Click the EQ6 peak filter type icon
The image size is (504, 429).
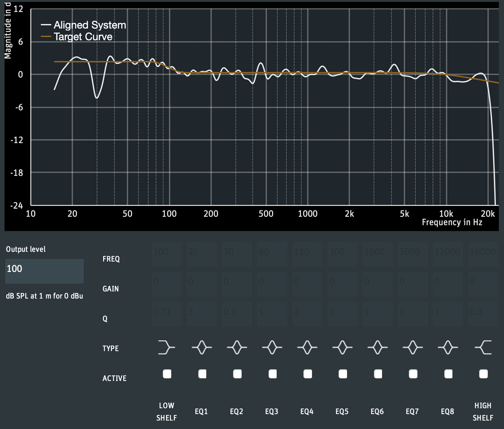[378, 347]
